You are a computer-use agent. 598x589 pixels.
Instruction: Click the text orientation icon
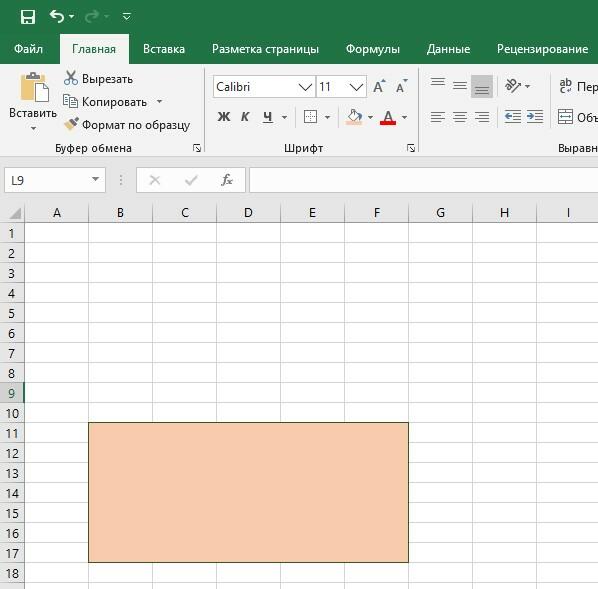[513, 86]
